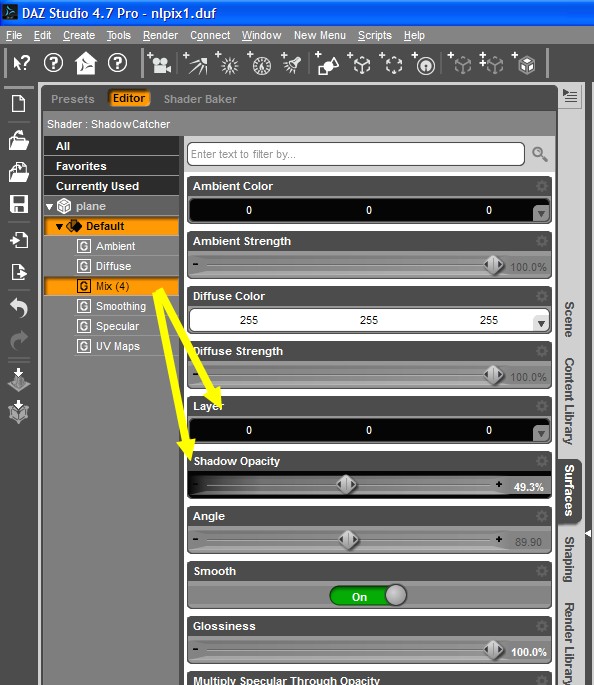Image resolution: width=594 pixels, height=685 pixels.
Task: Select the Mix (4) property group
Action: click(111, 287)
